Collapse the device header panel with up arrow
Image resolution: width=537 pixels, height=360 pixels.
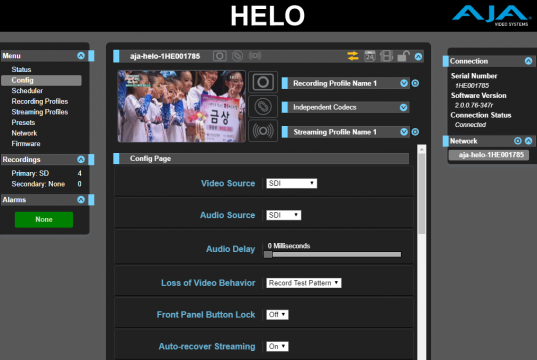[x=418, y=57]
